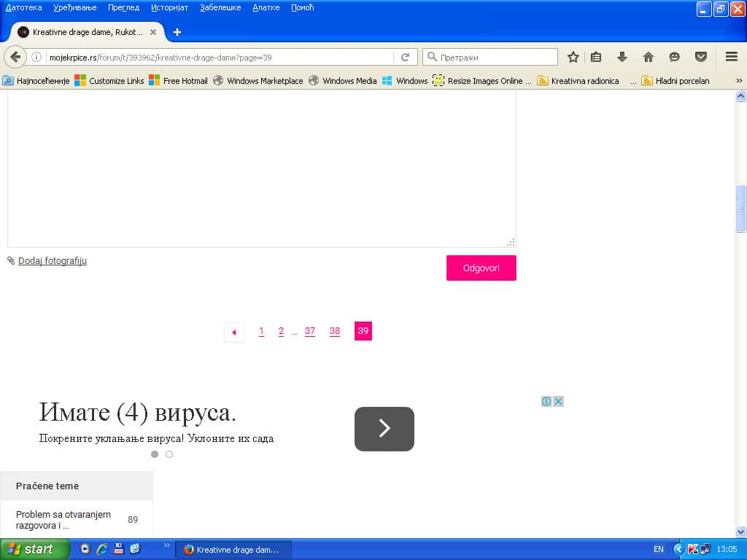Show site information icon in address bar
Viewport: 747px width, 560px height.
tap(36, 57)
